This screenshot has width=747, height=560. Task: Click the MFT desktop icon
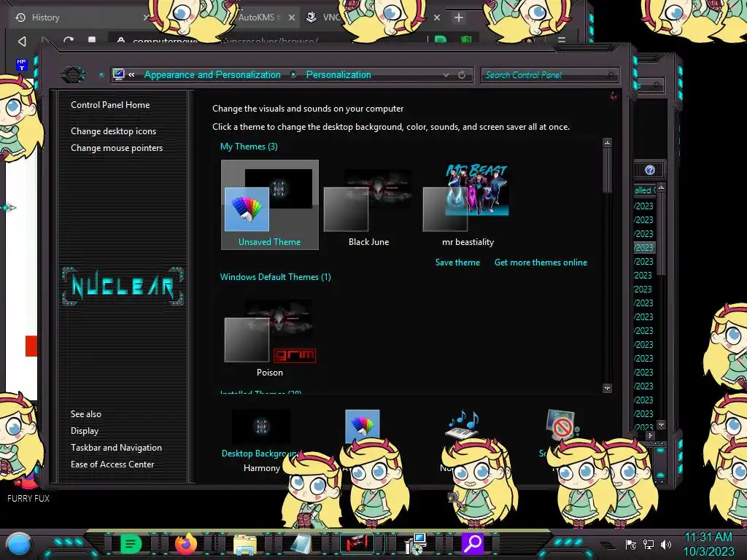(x=21, y=64)
